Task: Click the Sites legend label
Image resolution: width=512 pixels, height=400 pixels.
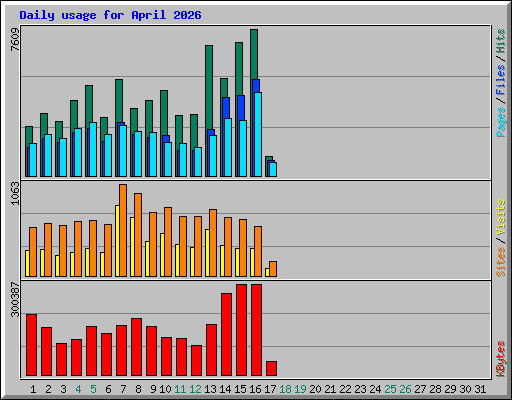Action: tap(500, 262)
